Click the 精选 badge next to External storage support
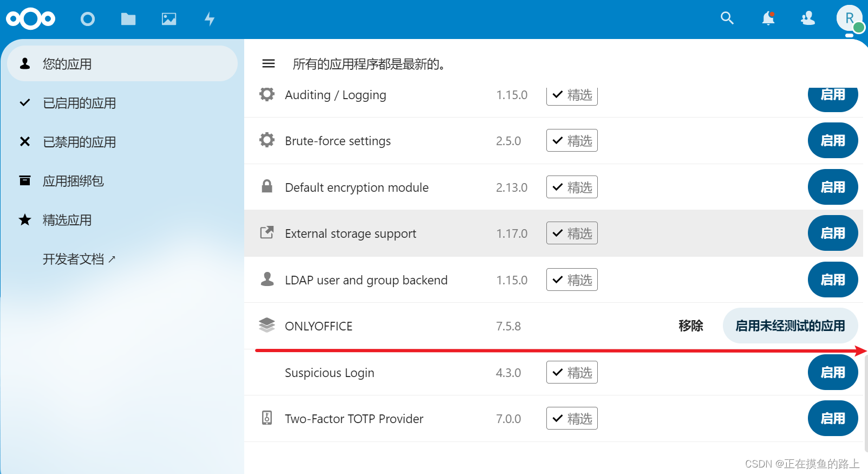This screenshot has height=474, width=868. pos(572,233)
